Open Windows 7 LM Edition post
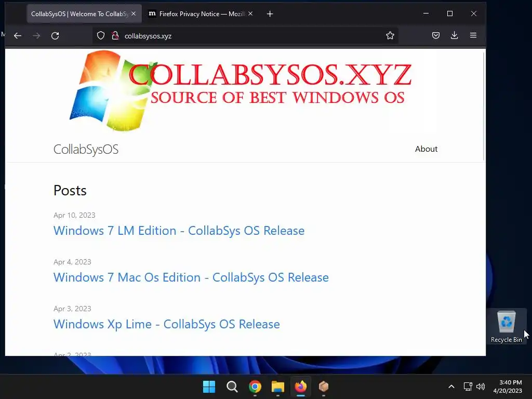This screenshot has height=399, width=532. (179, 231)
